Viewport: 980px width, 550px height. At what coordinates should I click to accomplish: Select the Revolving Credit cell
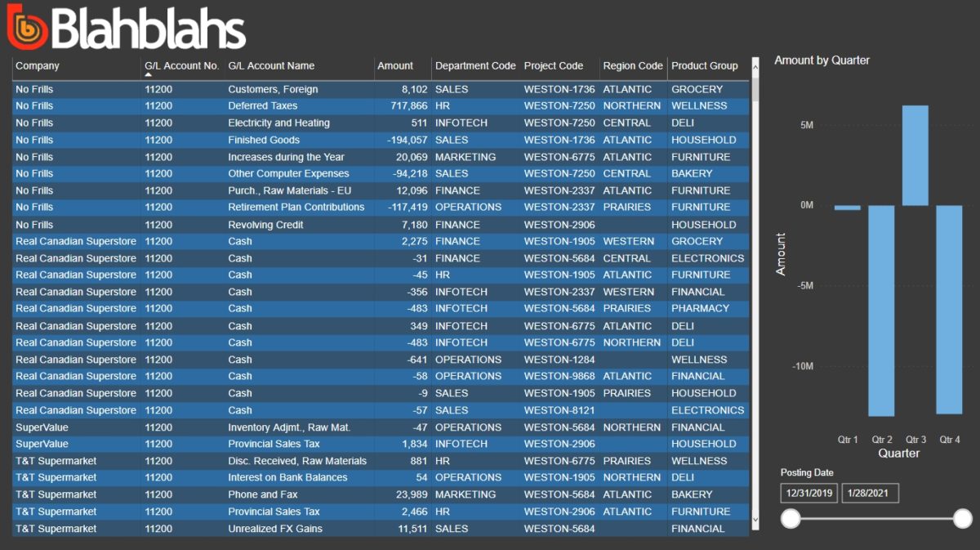click(265, 225)
